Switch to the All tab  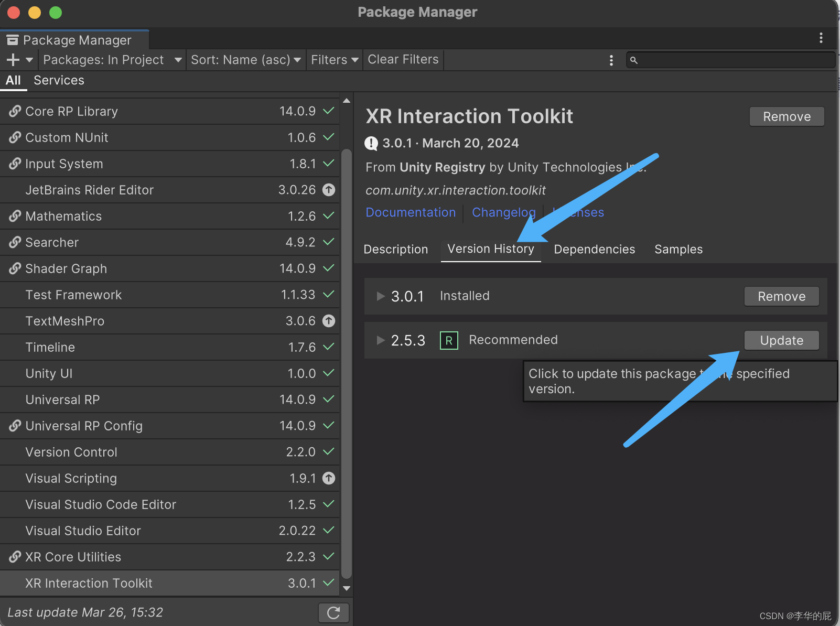[x=13, y=80]
